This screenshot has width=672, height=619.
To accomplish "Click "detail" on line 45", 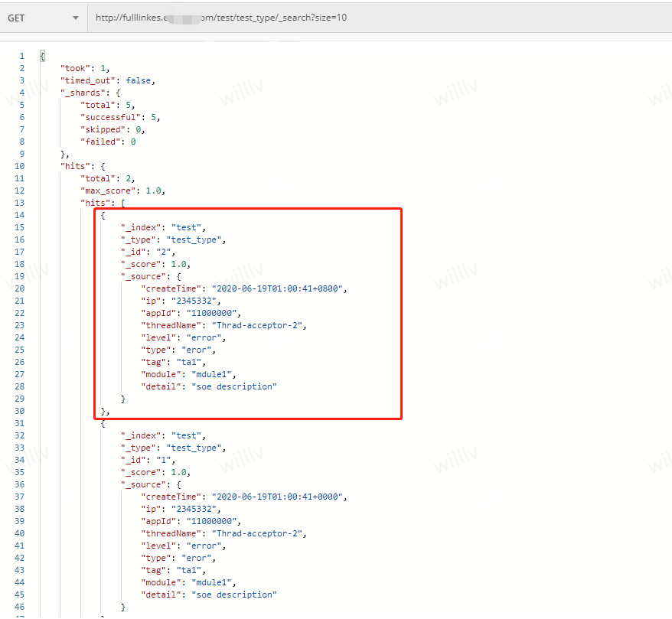I will pos(161,595).
